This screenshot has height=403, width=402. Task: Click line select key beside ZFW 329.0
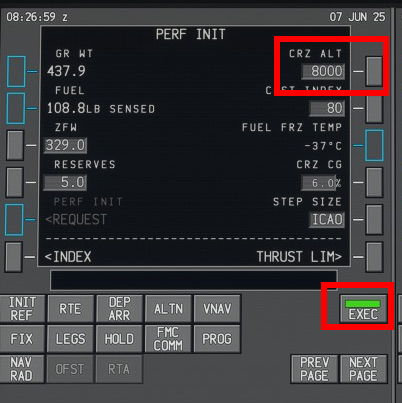[x=15, y=145]
